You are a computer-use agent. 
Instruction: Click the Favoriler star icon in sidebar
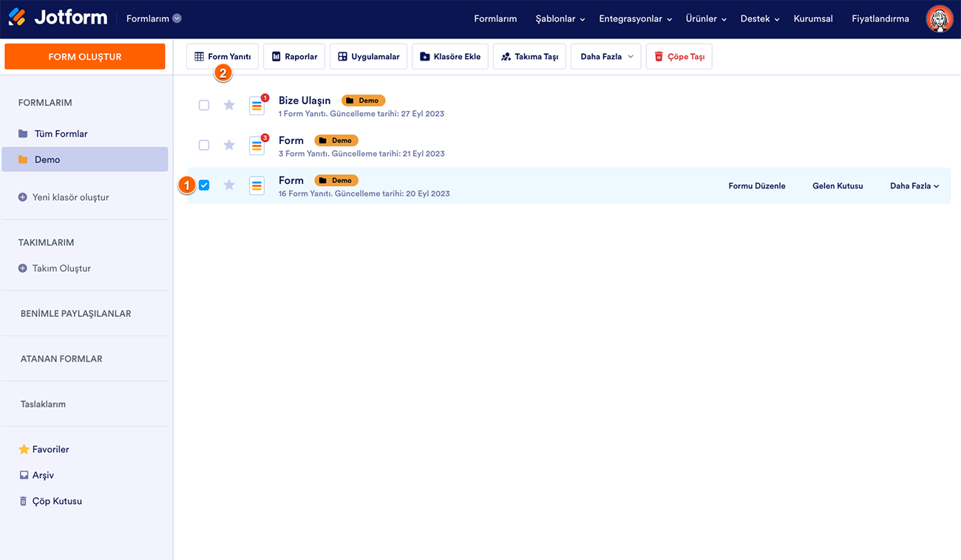pyautogui.click(x=24, y=449)
